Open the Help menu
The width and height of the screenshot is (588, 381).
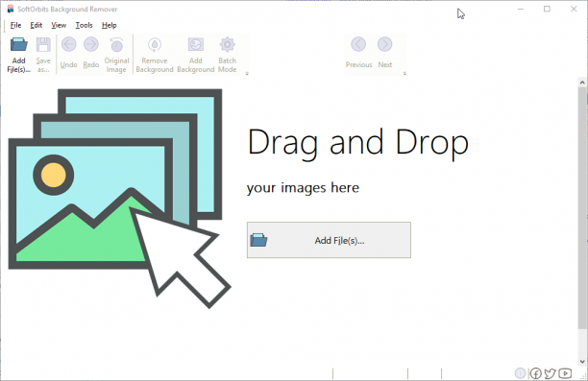pos(110,26)
